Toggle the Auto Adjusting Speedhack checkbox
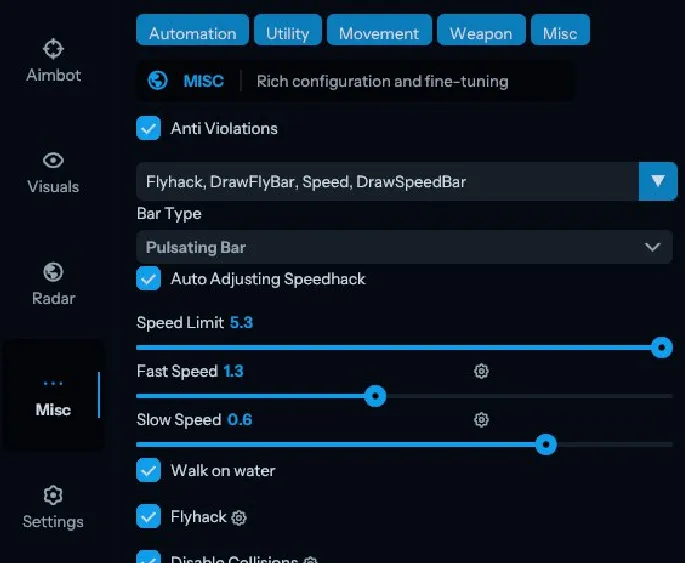The image size is (685, 563). coord(148,279)
